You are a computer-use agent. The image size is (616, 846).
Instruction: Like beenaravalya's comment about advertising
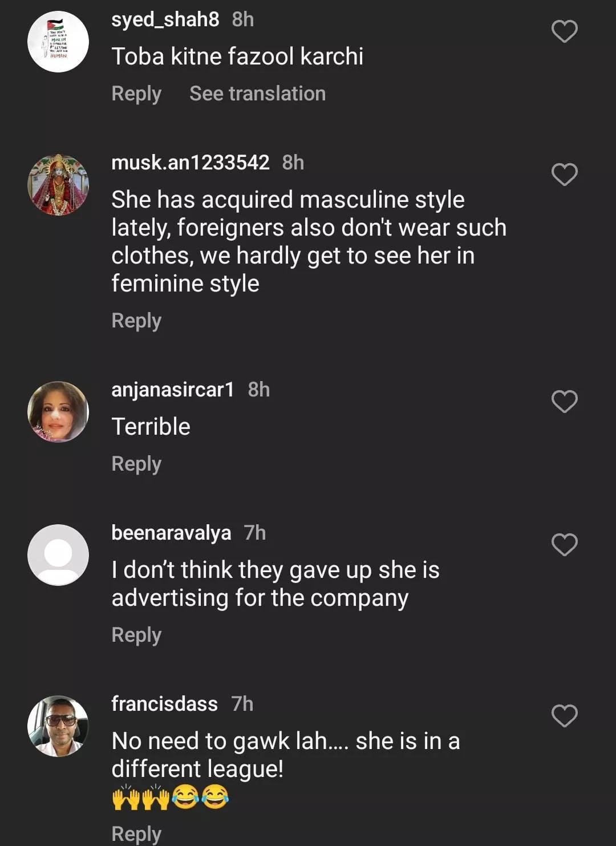(x=564, y=545)
